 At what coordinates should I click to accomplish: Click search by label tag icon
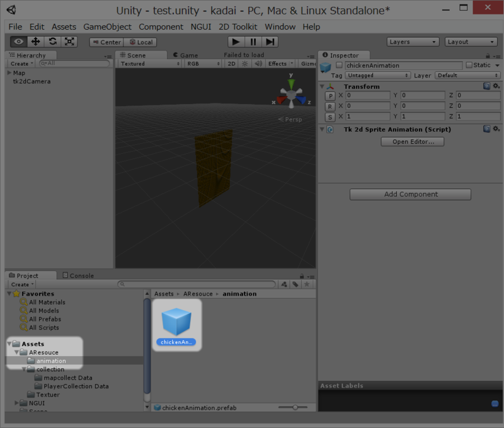coord(295,284)
